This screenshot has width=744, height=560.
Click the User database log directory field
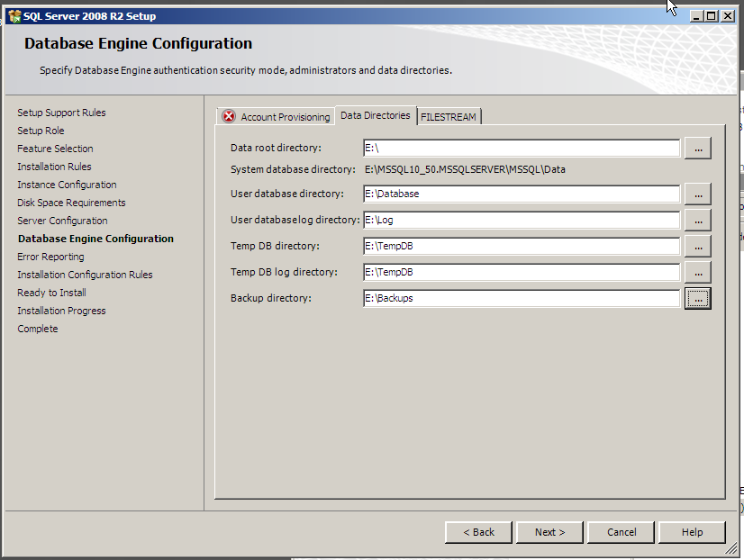(522, 220)
